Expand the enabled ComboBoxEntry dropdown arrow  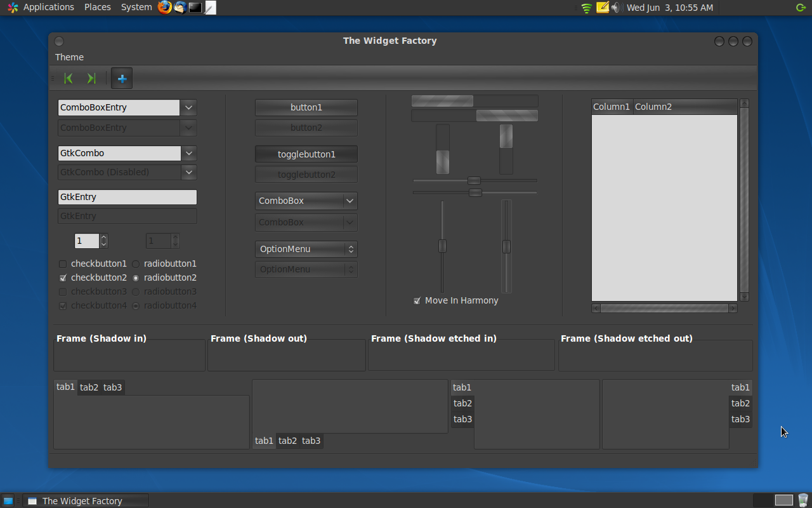(x=188, y=107)
